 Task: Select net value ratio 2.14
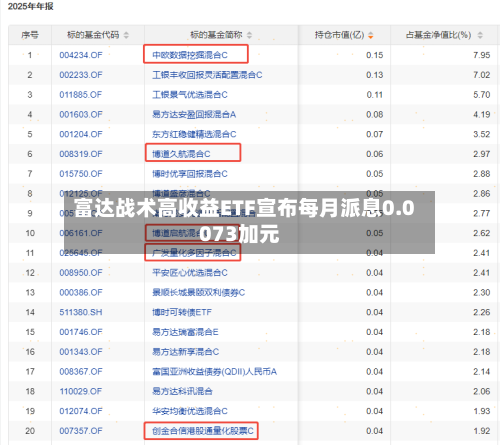[481, 372]
